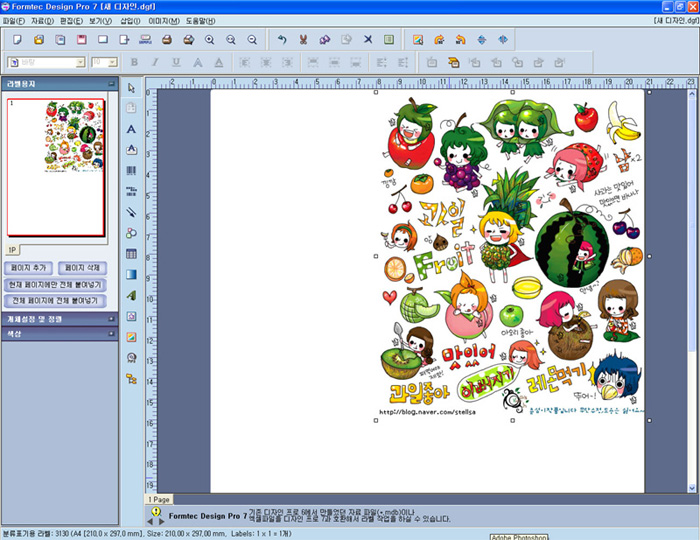700x540 pixels.
Task: Select the shapes tool with circles
Action: point(131,233)
